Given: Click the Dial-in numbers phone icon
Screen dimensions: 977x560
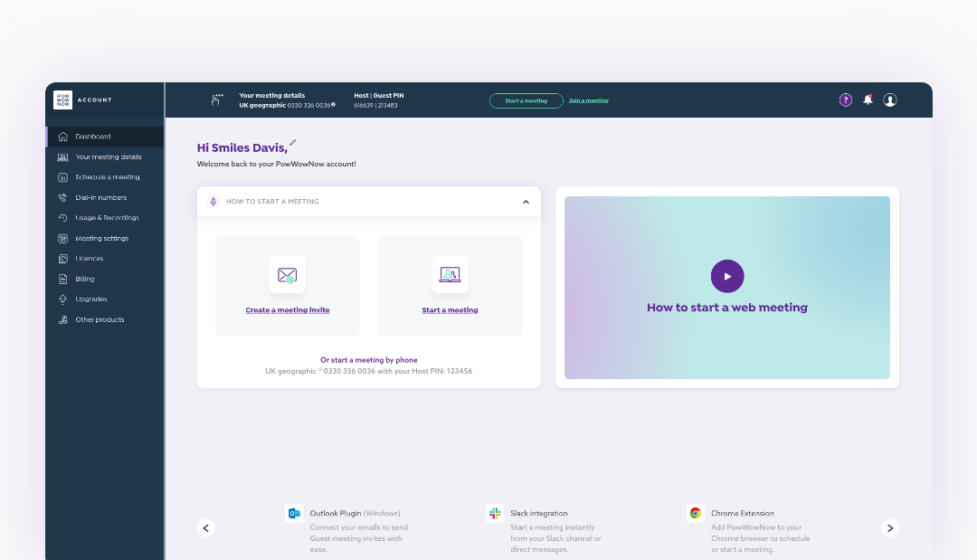Looking at the screenshot, I should coord(63,197).
